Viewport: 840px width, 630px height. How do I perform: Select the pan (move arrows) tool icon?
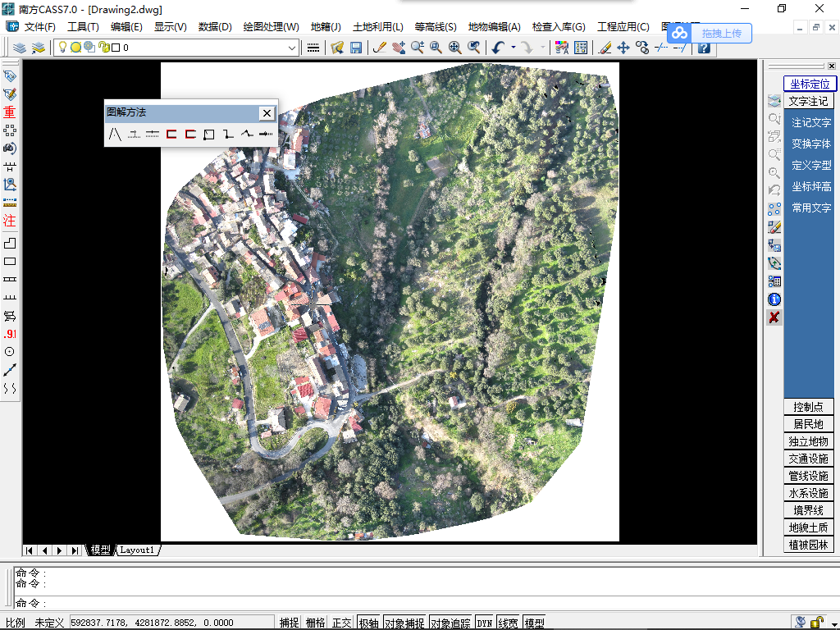[623, 48]
